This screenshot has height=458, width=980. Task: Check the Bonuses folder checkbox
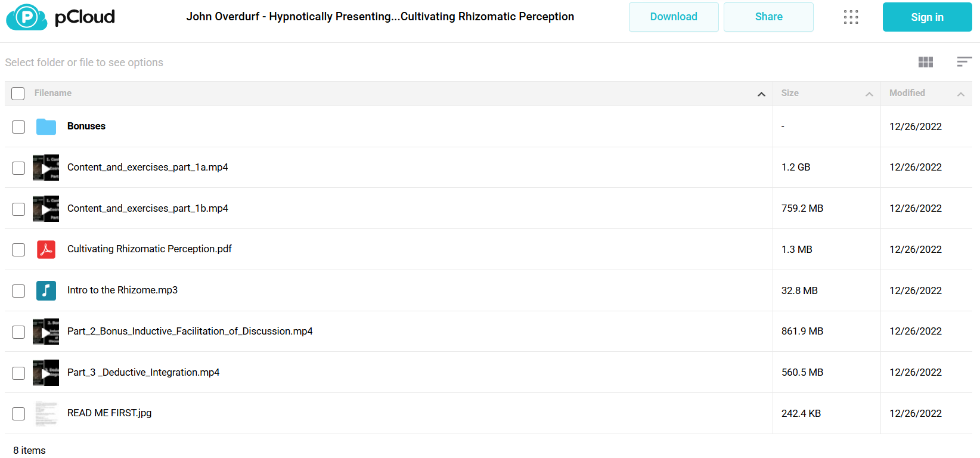[x=18, y=127]
